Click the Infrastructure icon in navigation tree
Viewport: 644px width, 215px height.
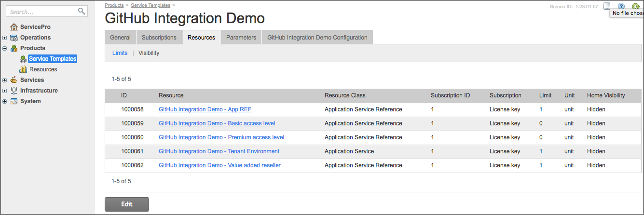tap(14, 91)
